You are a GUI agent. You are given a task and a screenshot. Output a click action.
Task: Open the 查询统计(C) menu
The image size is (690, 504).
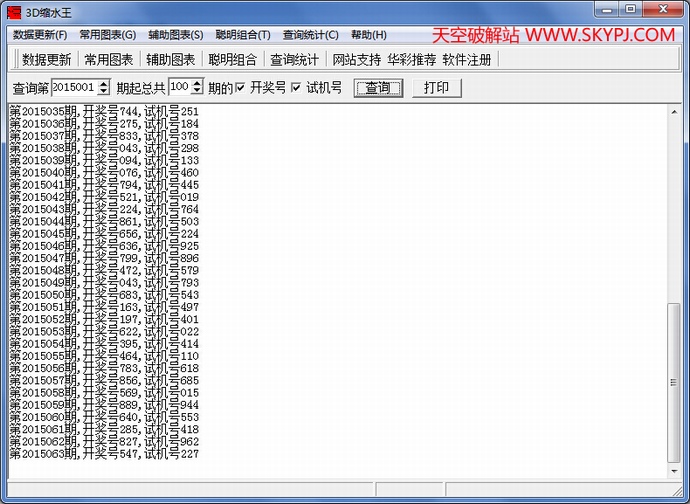pyautogui.click(x=310, y=35)
